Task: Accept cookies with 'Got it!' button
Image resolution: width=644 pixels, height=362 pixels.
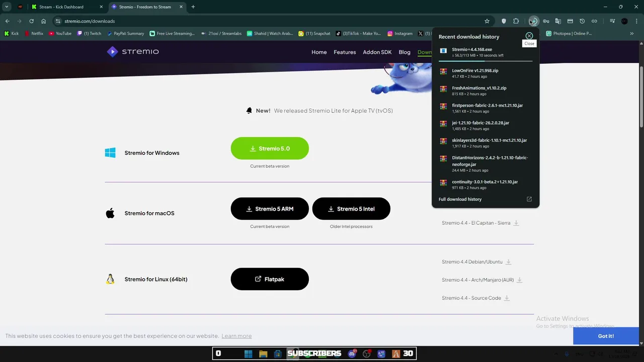Action: (x=606, y=336)
